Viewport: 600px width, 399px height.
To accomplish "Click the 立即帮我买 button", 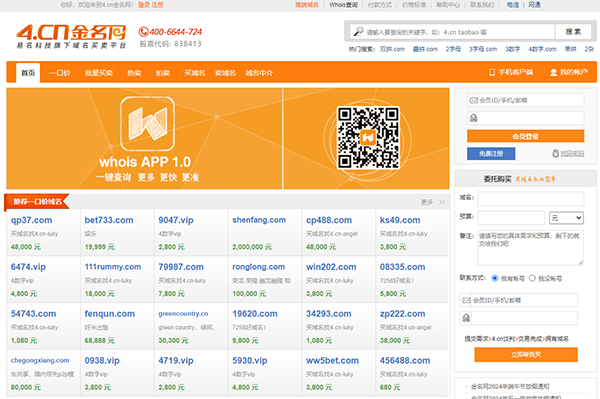I will click(526, 355).
